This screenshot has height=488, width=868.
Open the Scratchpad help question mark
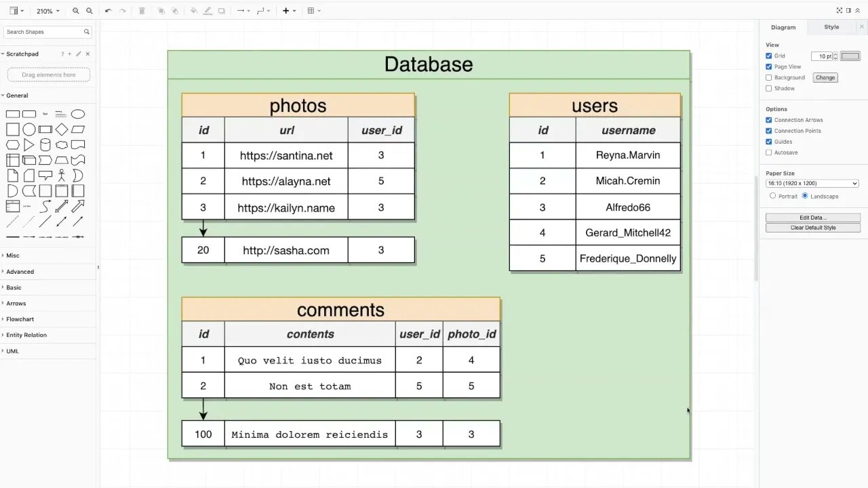click(62, 54)
